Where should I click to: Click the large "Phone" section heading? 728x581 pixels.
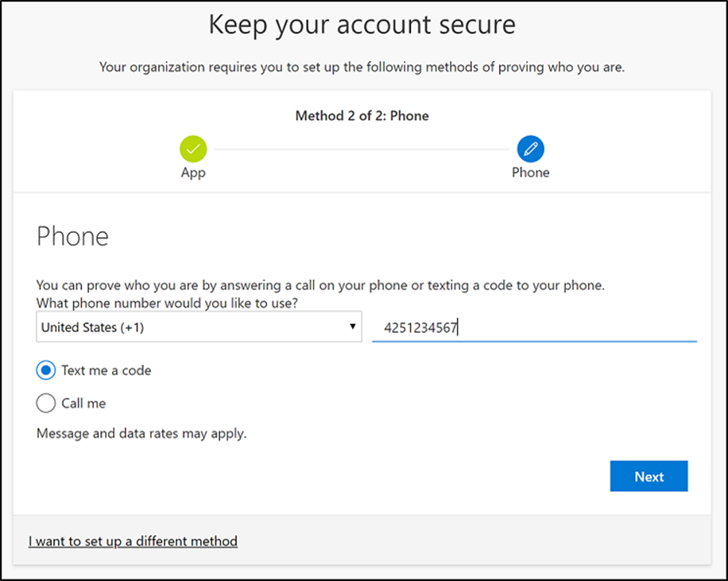73,236
